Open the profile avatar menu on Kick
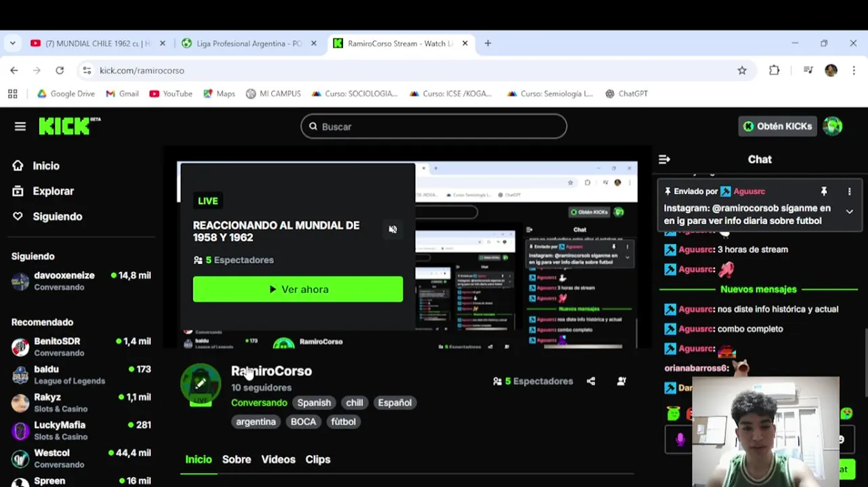The height and width of the screenshot is (487, 868). [x=833, y=126]
